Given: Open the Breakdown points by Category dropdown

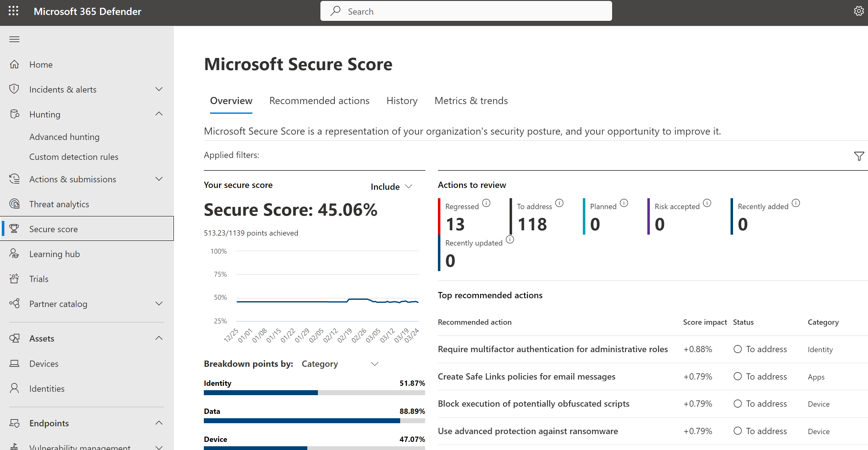Looking at the screenshot, I should point(340,364).
